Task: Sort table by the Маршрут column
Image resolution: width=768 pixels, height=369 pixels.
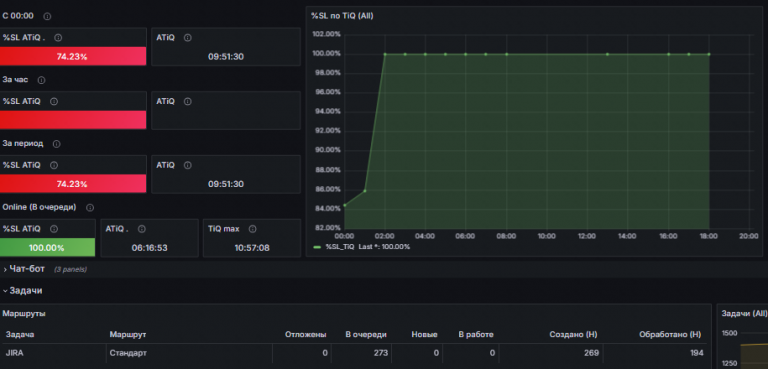Action: tap(128, 335)
